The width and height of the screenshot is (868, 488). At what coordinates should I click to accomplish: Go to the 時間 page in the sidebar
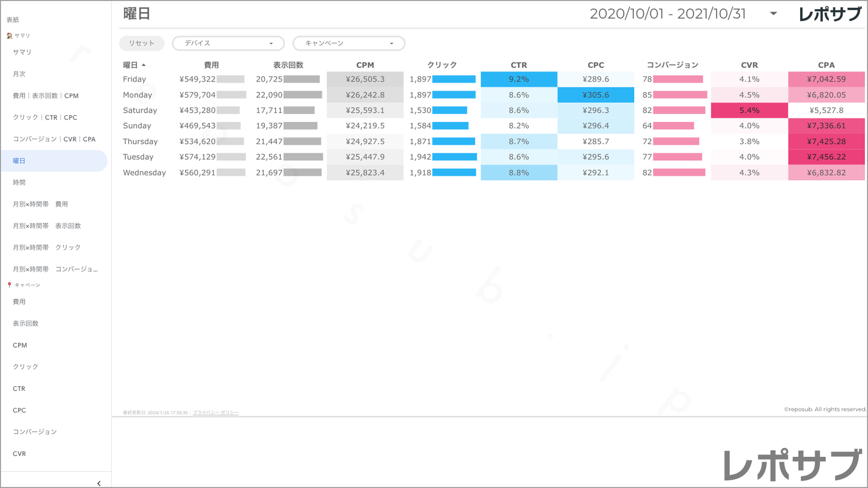(x=19, y=182)
